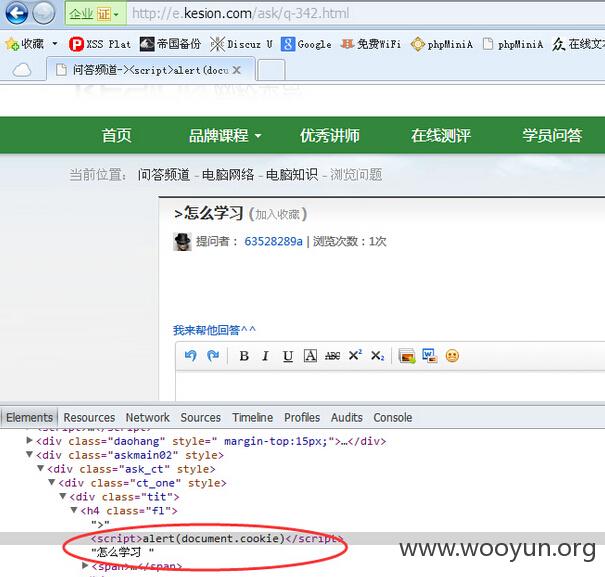The width and height of the screenshot is (605, 577).
Task: Switch to the Audits devtools tab
Action: 346,418
